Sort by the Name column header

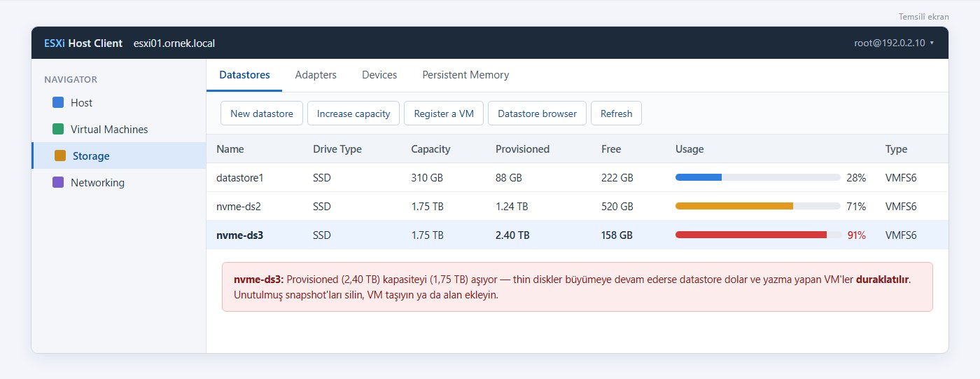tap(230, 149)
